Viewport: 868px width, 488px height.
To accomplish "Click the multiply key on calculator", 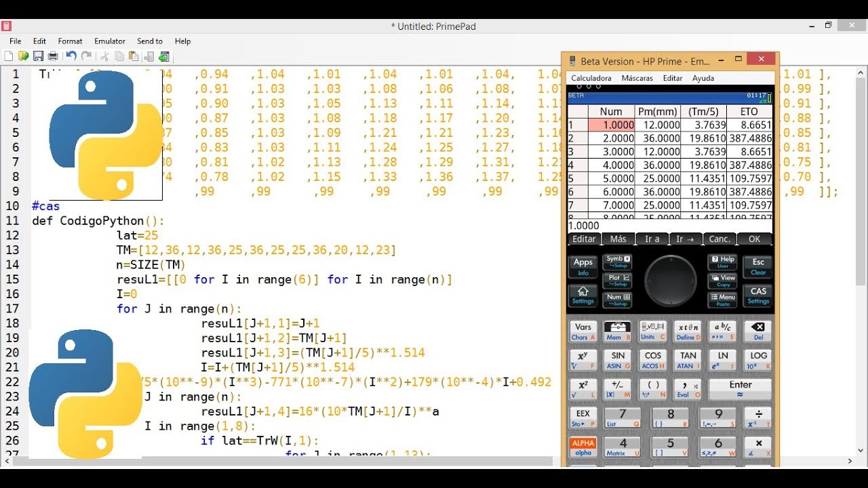I will click(x=758, y=447).
